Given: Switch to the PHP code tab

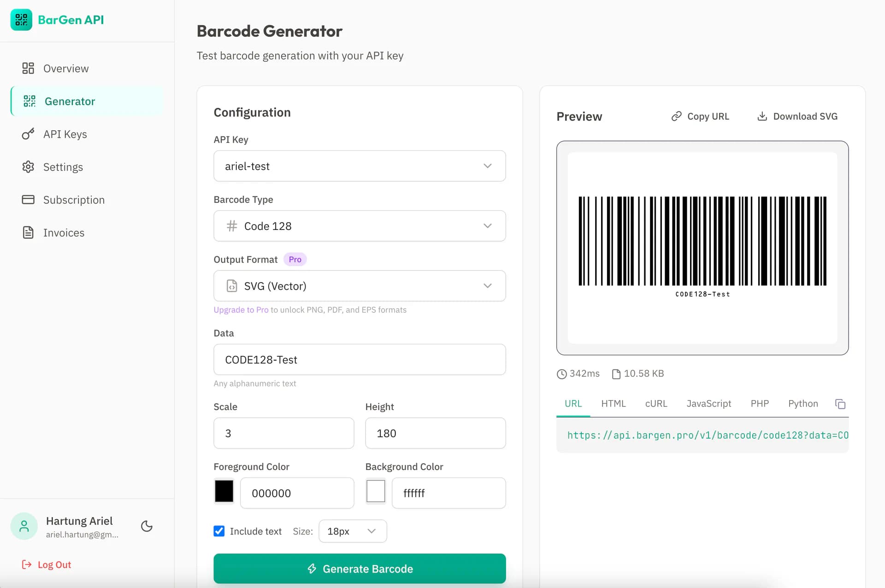Looking at the screenshot, I should (760, 404).
